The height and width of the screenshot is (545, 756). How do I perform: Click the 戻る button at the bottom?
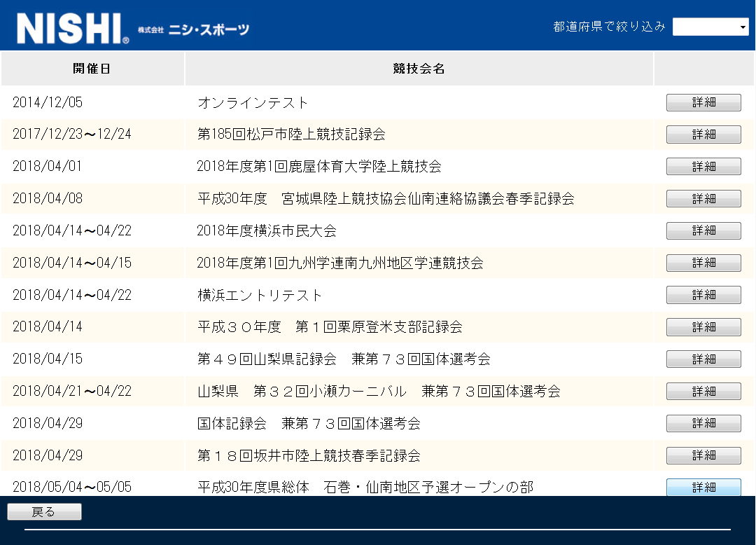tap(43, 511)
